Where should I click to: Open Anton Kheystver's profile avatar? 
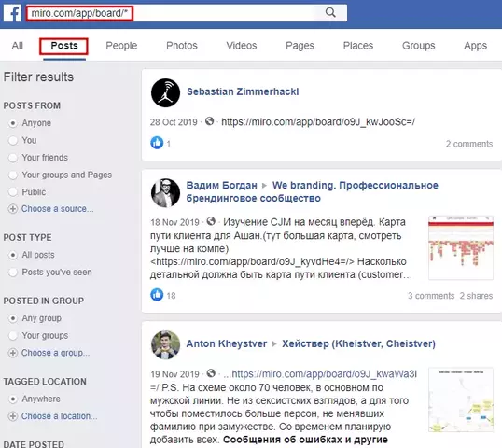tap(165, 345)
